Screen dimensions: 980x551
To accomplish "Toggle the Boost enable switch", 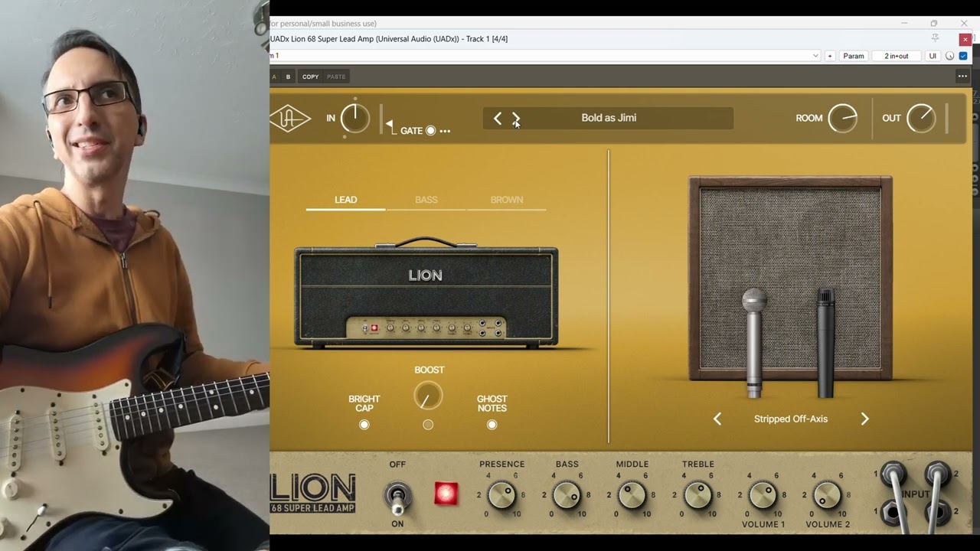I will [x=428, y=425].
